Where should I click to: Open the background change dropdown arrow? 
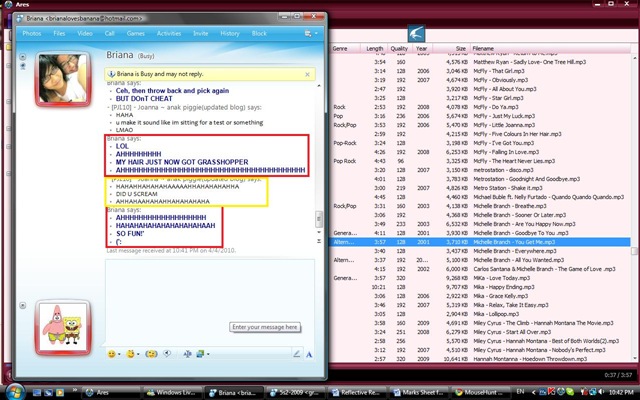[208, 354]
